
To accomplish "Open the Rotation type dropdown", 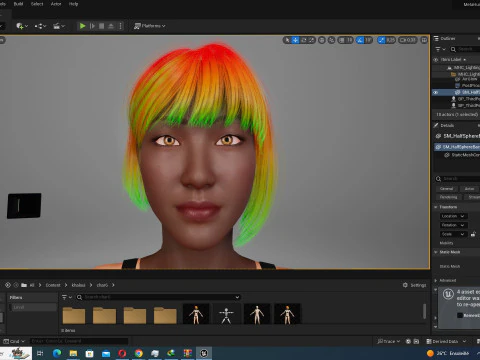I will 453,225.
